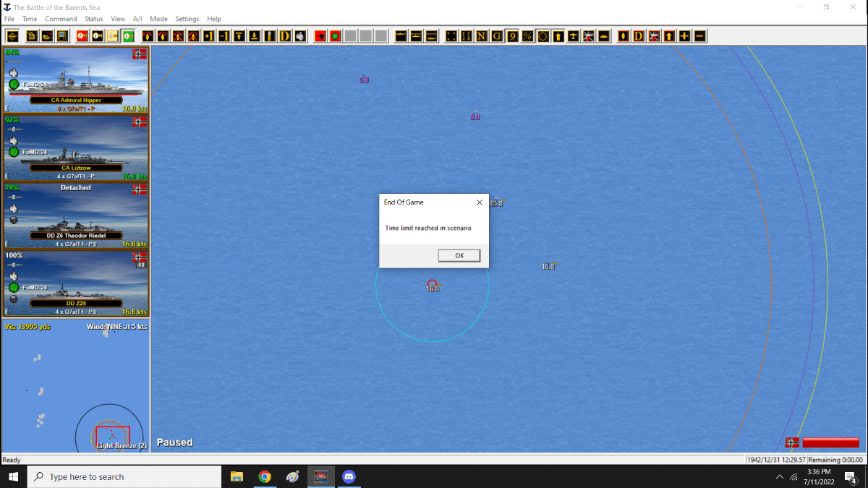Open the File menu
868x488 pixels.
pos(9,19)
